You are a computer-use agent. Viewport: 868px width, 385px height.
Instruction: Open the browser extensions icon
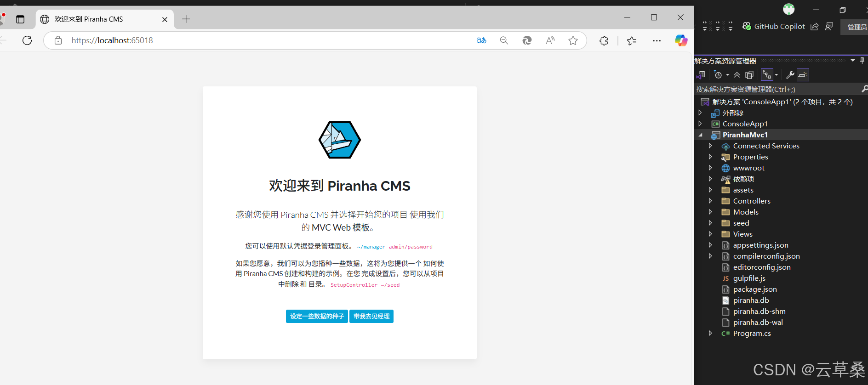pyautogui.click(x=604, y=41)
